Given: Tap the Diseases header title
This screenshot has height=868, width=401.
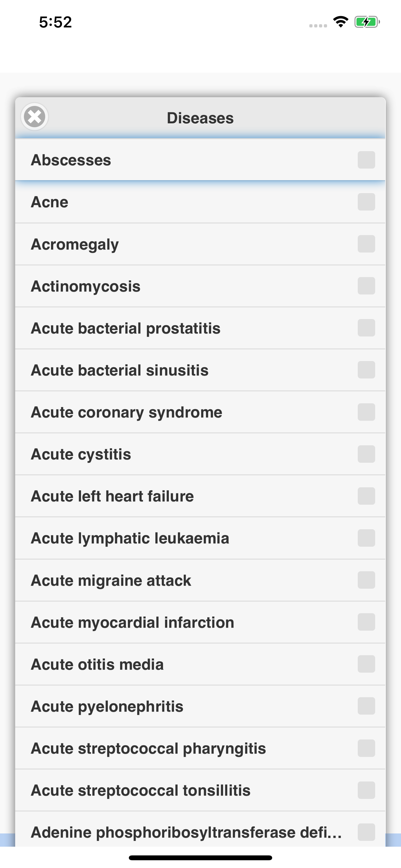Looking at the screenshot, I should point(200,118).
